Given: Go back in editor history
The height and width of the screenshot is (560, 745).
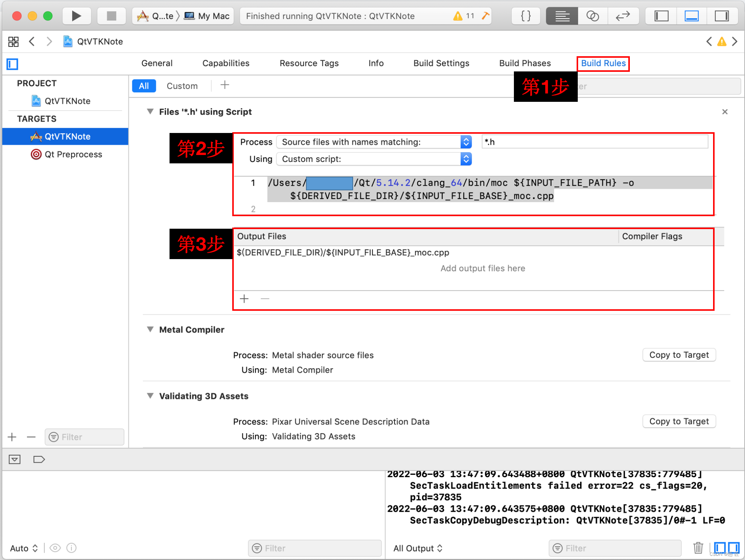Looking at the screenshot, I should pos(32,41).
